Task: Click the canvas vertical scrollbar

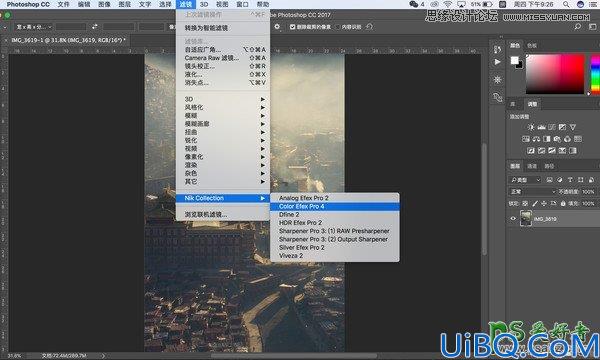Action: tap(484, 199)
